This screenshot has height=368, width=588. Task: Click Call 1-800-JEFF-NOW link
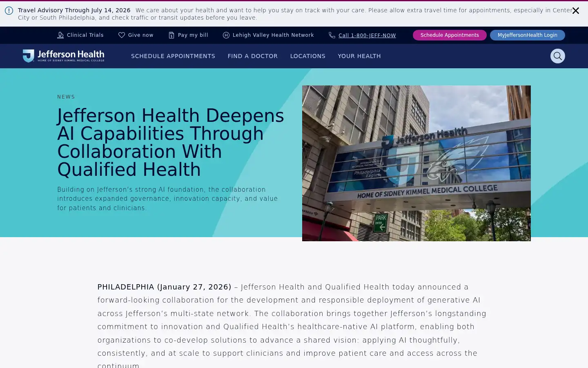tap(367, 36)
